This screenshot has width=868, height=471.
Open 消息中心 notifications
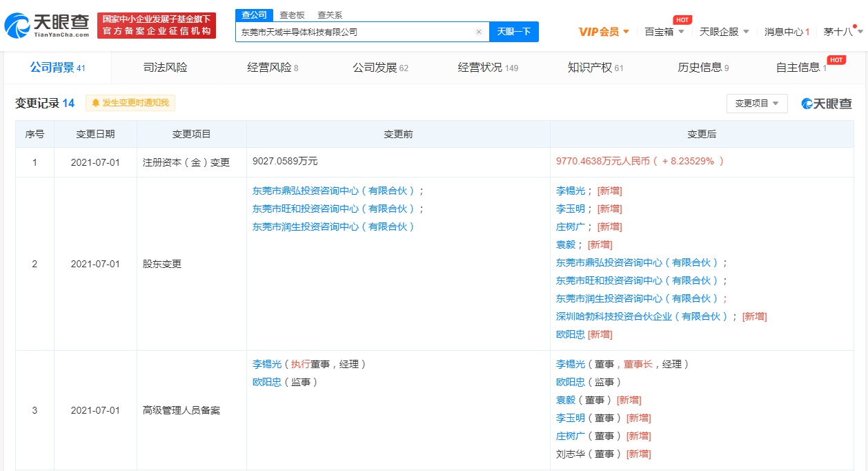tap(787, 32)
